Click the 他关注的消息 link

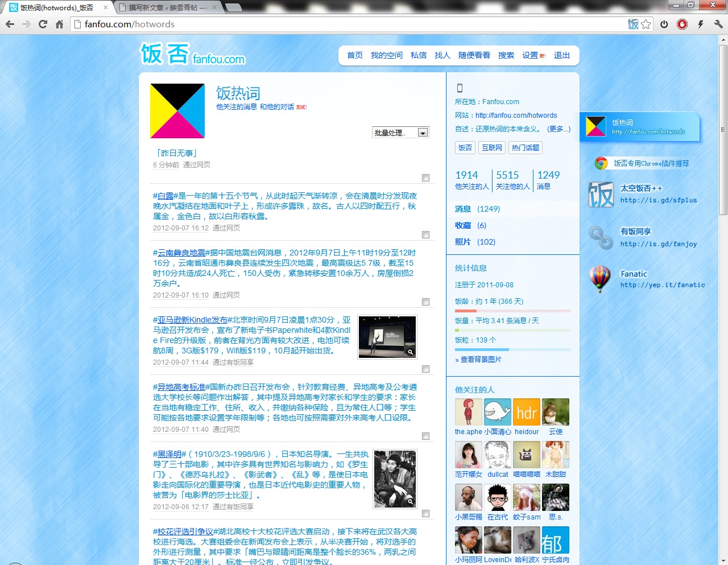tap(237, 107)
